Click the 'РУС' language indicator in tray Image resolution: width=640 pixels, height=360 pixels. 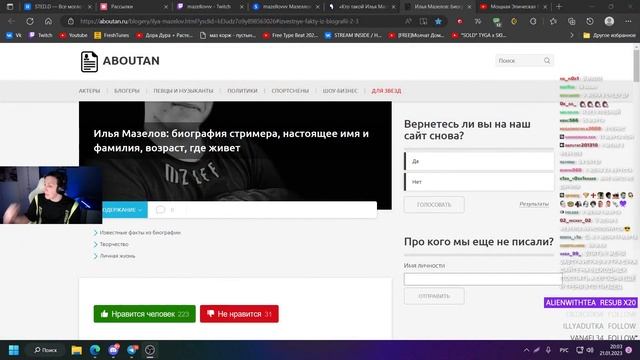coord(564,350)
